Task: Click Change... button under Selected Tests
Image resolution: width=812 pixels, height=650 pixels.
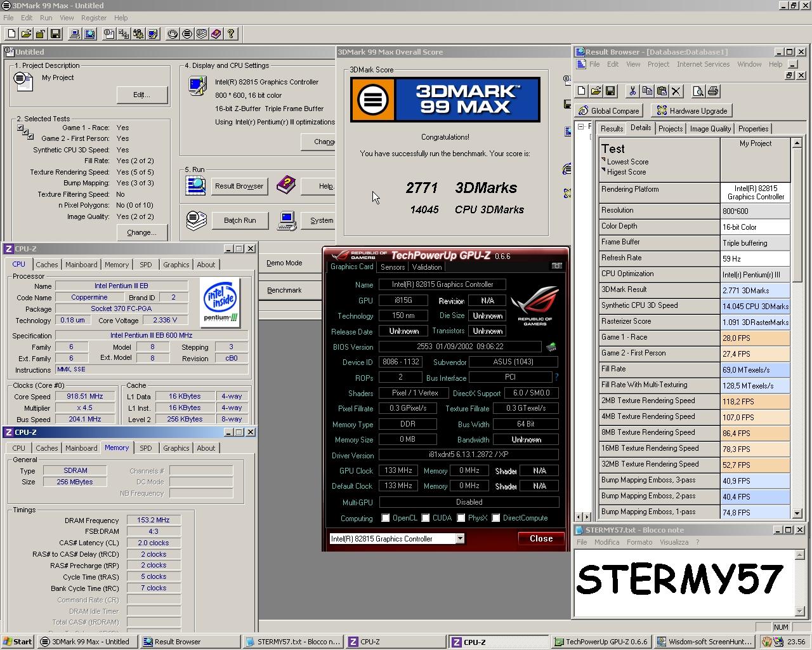Action: pos(142,232)
